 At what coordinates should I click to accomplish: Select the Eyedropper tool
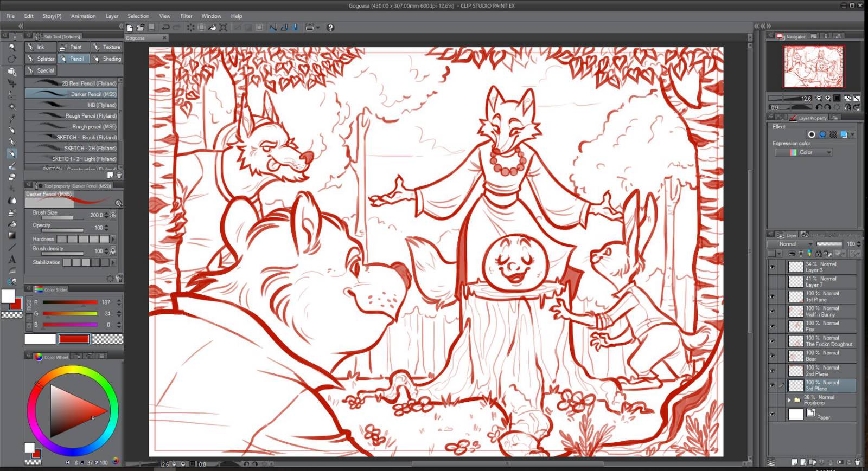[x=11, y=119]
